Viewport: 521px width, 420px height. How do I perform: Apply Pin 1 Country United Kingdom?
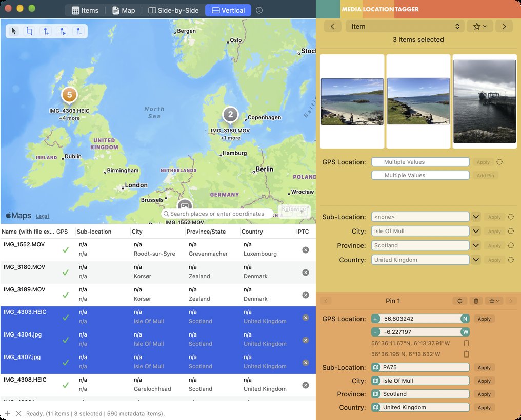coord(484,407)
